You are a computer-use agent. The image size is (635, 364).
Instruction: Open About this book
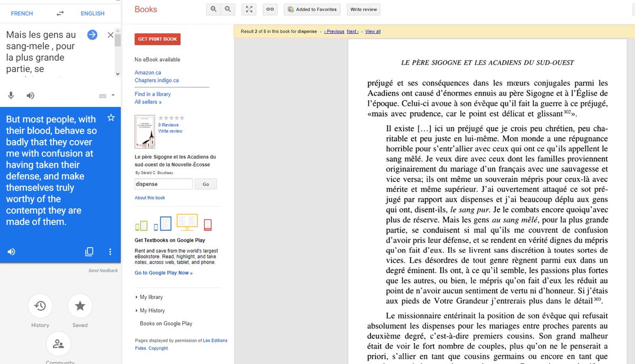point(150,198)
